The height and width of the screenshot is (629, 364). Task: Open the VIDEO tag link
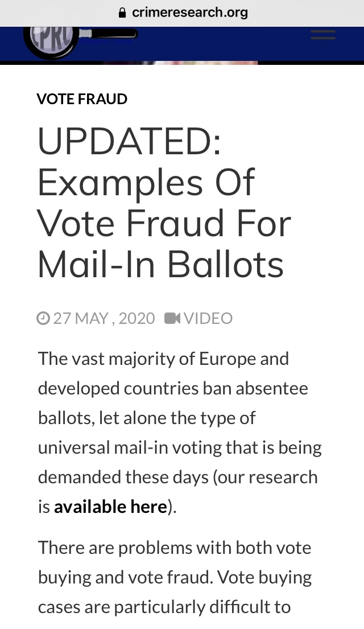(208, 319)
